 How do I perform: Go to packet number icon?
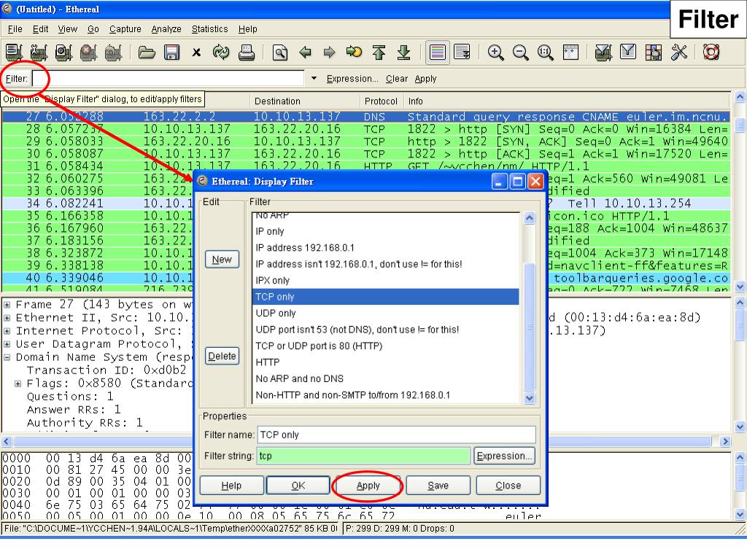(x=354, y=52)
